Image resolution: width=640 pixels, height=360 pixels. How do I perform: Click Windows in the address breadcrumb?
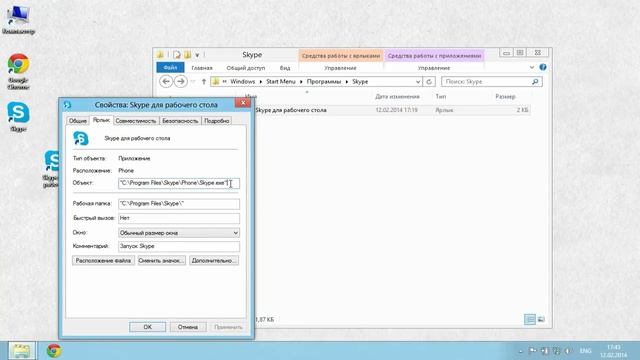(242, 82)
